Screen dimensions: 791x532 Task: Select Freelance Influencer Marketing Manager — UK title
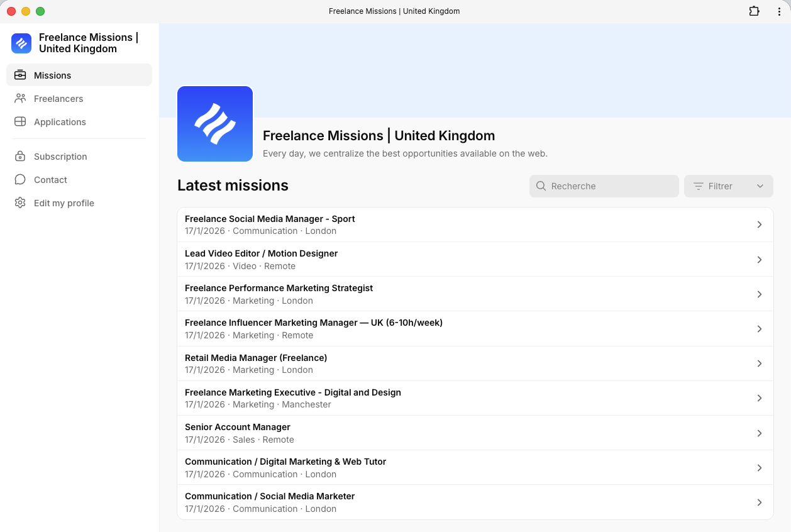[x=314, y=323]
